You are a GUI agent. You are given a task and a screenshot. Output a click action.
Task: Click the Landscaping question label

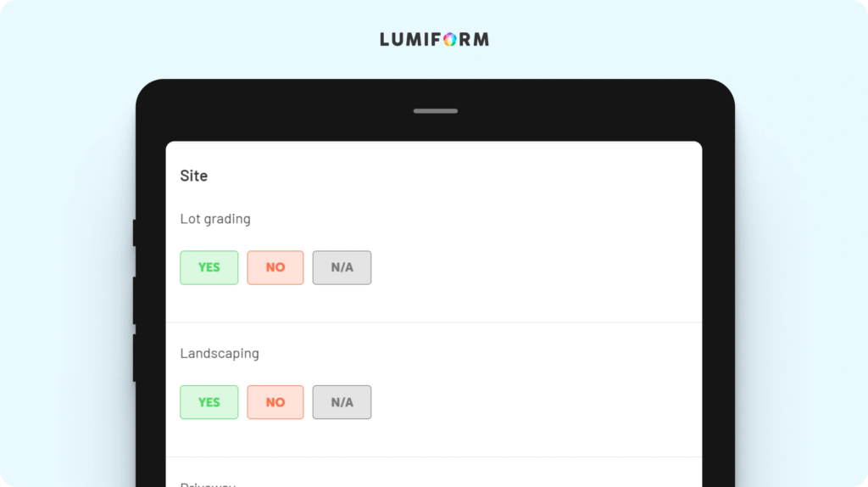220,354
